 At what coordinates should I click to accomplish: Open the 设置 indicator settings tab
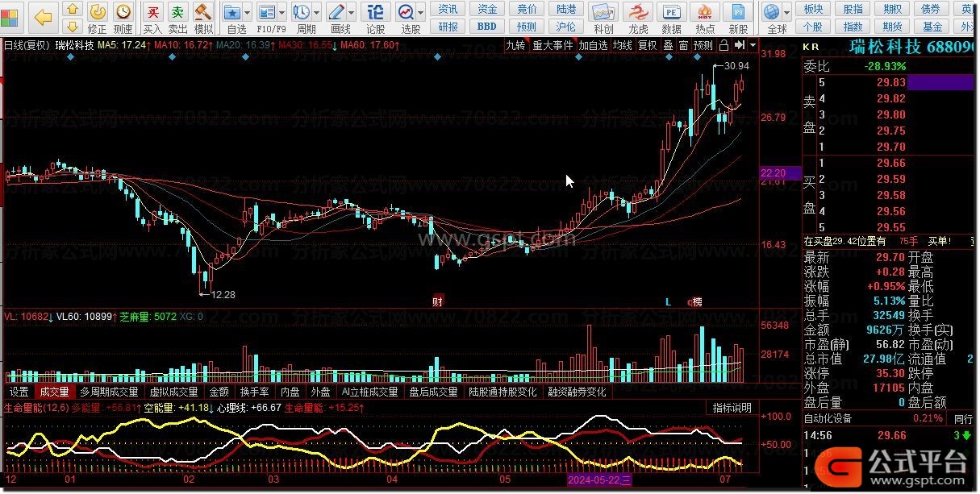pos(19,392)
